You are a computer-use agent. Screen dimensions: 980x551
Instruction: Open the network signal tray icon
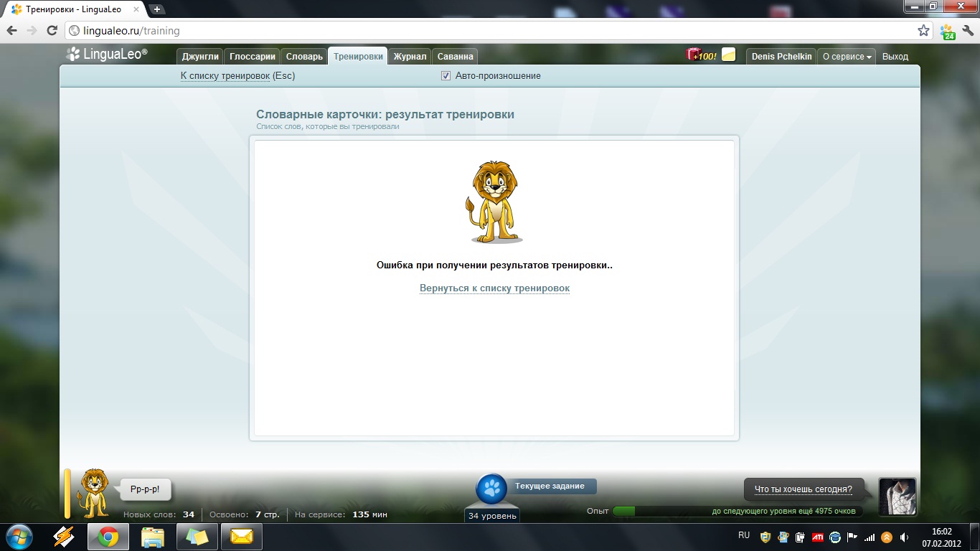point(870,537)
